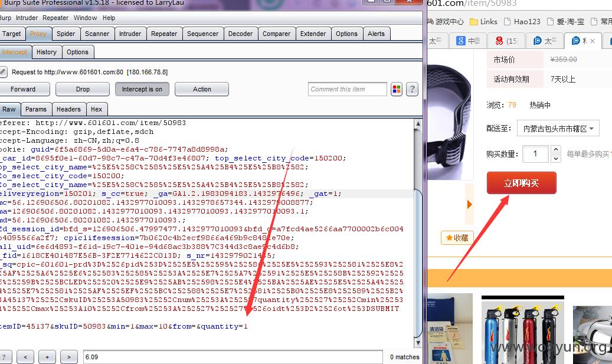Click the Referer header line in request
Viewport: 612px width, 364px height.
click(x=93, y=123)
